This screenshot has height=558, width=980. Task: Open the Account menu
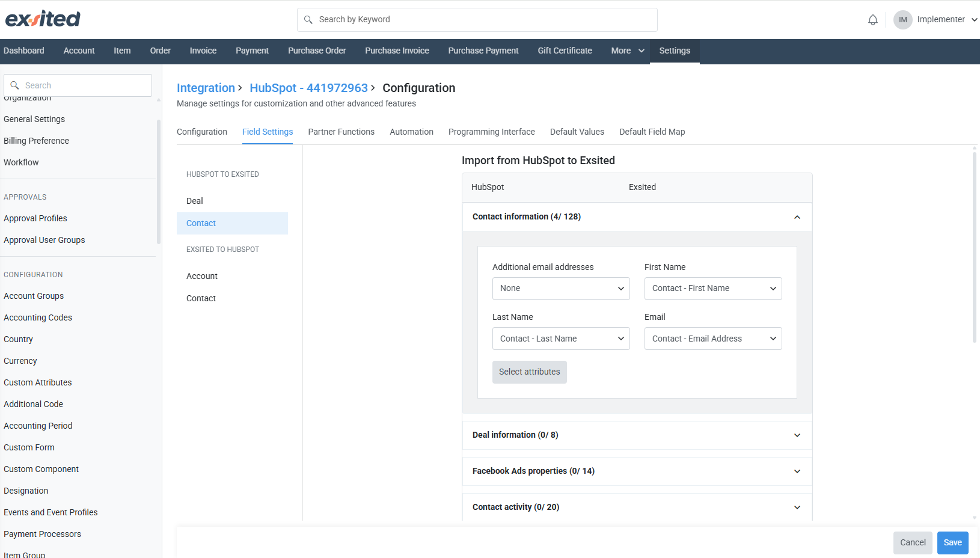click(79, 51)
